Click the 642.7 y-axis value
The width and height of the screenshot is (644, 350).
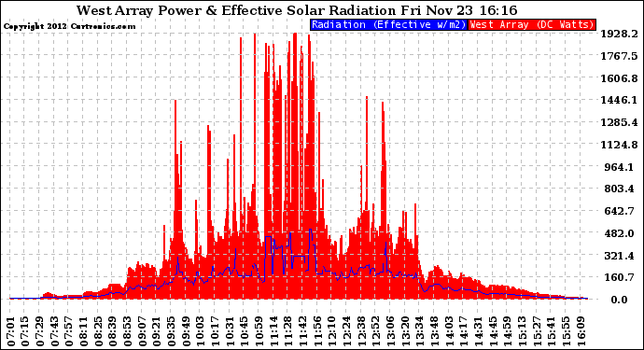tap(620, 211)
